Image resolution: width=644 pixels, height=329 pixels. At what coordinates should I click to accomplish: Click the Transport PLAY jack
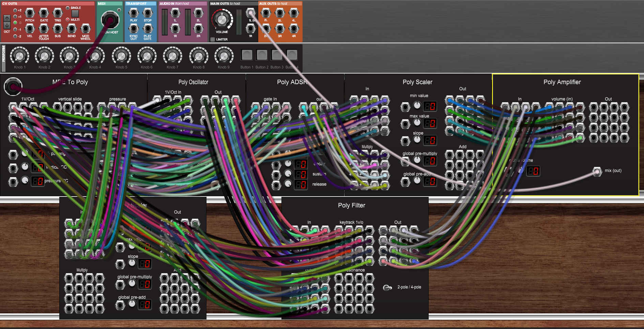pos(134,13)
